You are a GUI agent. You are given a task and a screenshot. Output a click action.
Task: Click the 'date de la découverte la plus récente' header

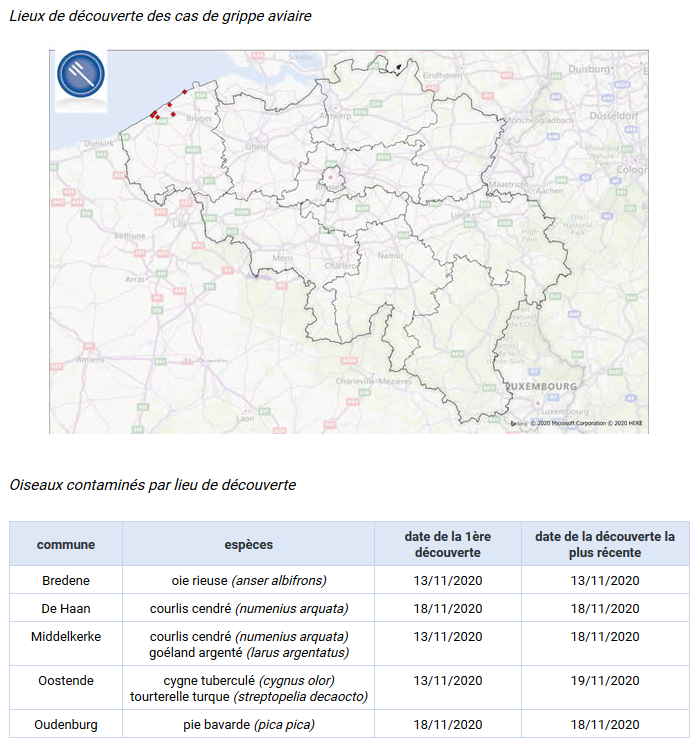pos(604,545)
